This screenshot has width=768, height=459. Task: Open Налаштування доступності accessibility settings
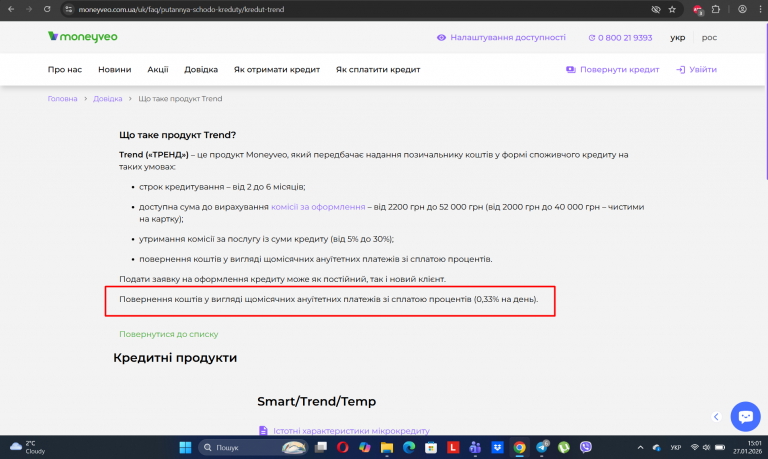[501, 37]
